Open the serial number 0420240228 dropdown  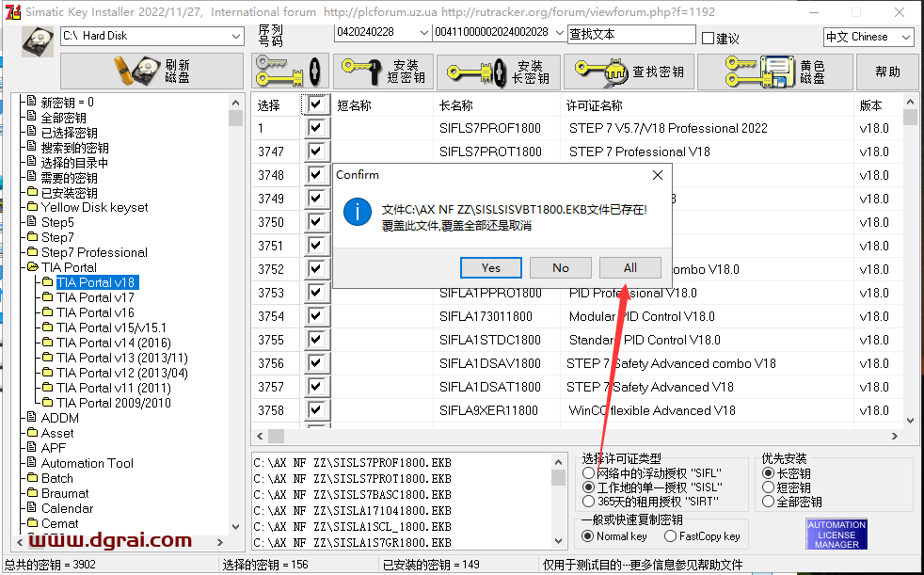tap(423, 32)
